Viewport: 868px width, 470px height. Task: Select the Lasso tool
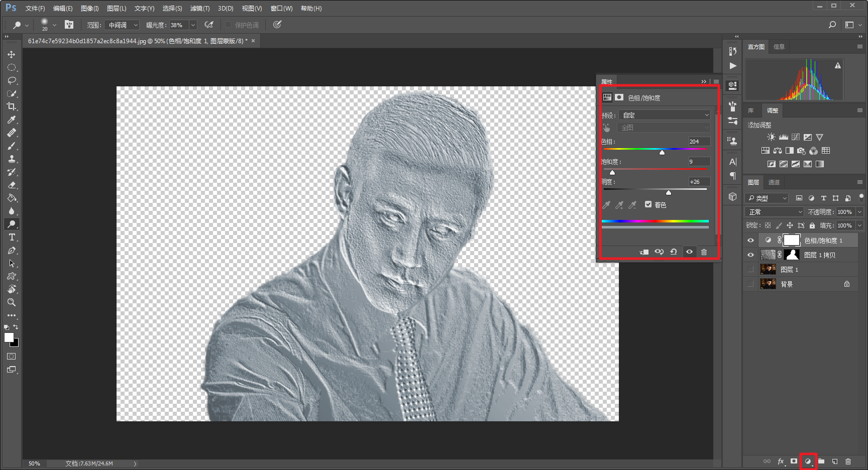[12, 80]
